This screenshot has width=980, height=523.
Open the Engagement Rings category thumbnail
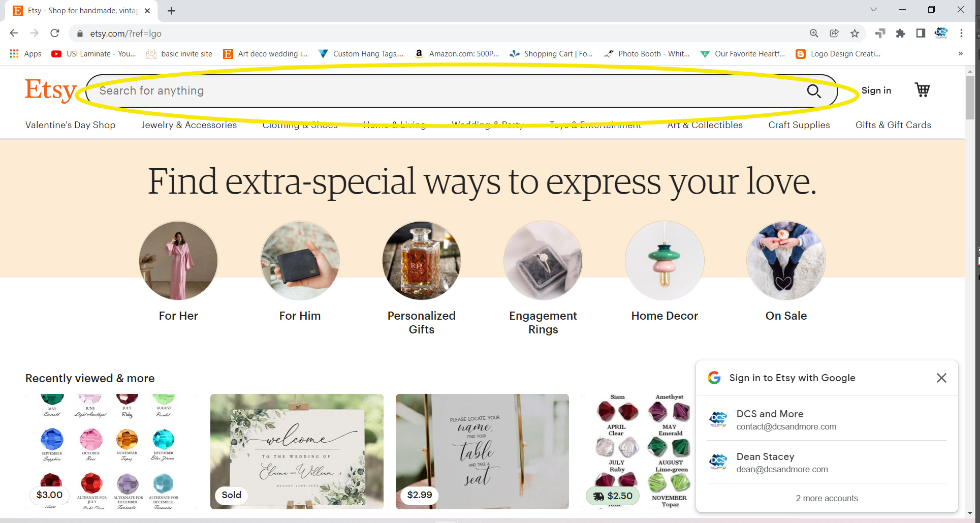(543, 261)
